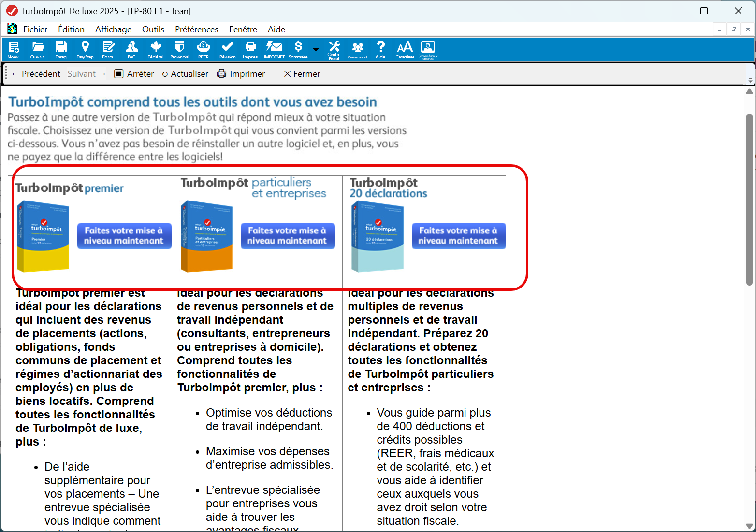
Task: Open the Fenêtre menu
Action: click(243, 29)
